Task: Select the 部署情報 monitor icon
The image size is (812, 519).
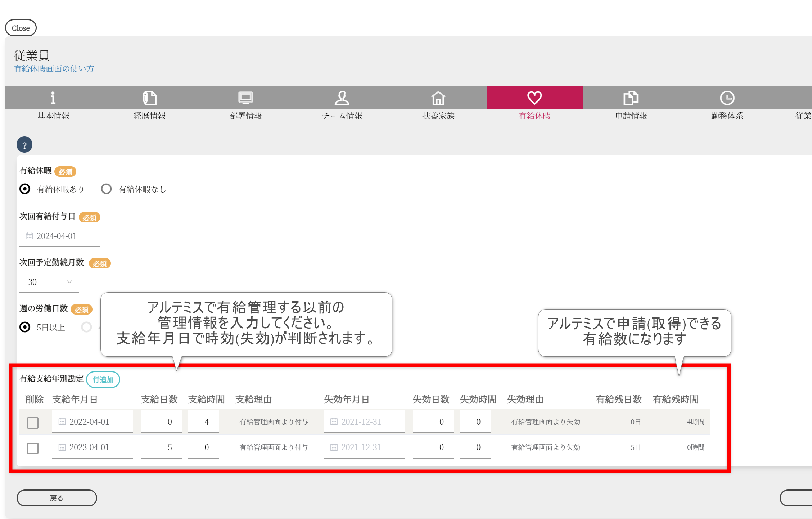Action: coord(246,98)
